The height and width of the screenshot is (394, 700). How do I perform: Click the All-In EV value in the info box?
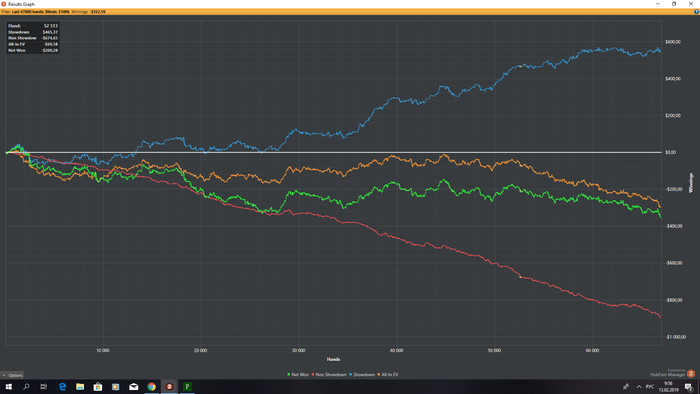50,44
